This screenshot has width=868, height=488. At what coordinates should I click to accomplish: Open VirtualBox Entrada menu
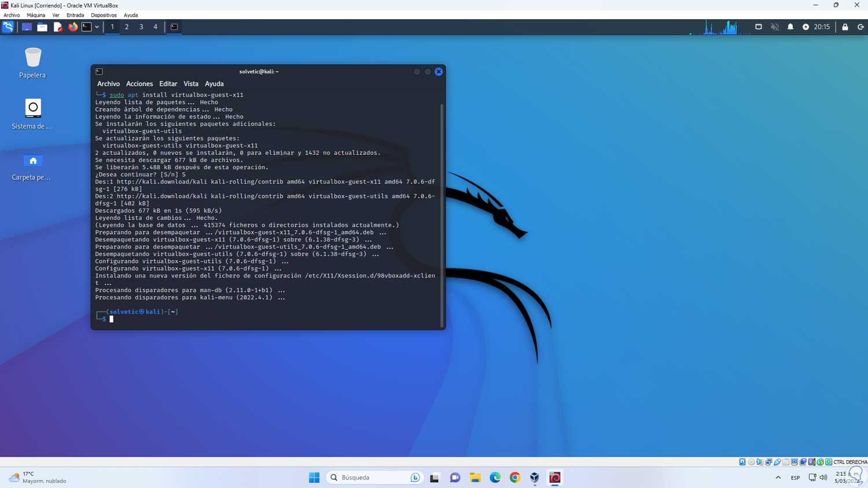[75, 15]
